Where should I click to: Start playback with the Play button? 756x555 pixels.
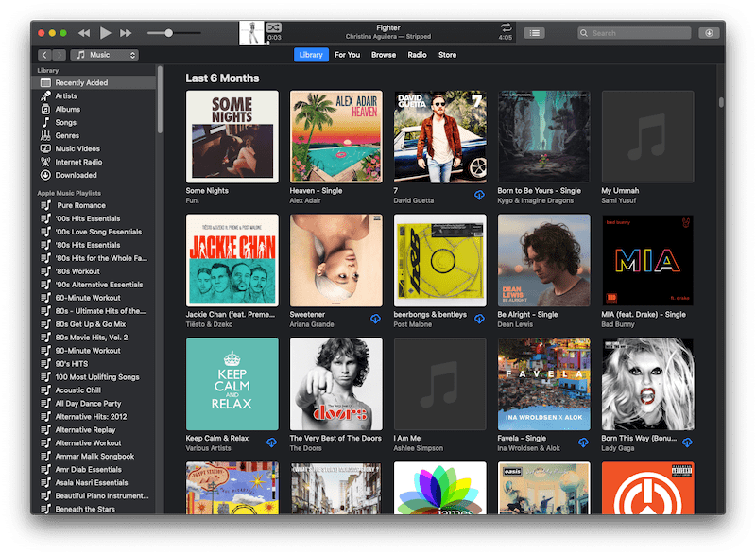tap(105, 33)
